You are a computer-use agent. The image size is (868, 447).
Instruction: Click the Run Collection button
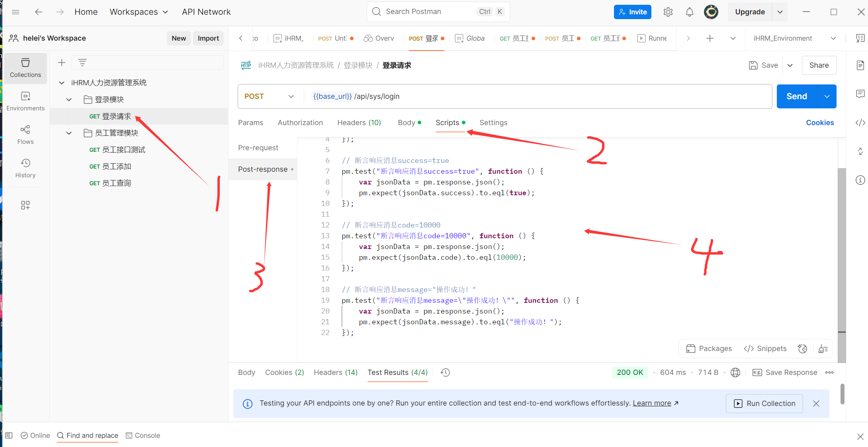coord(764,404)
